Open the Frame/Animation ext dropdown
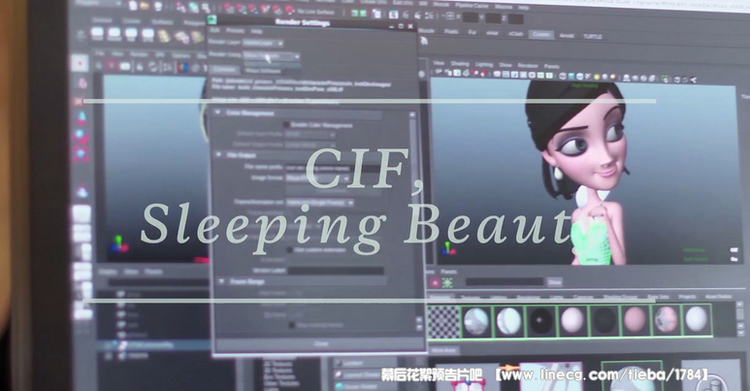Screen dimensions: 750x391 tap(320, 203)
